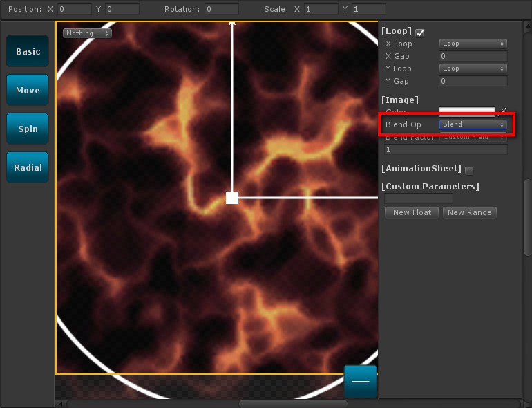Click the Y Gap input field
Screen dimensions: 532x408
coord(473,81)
